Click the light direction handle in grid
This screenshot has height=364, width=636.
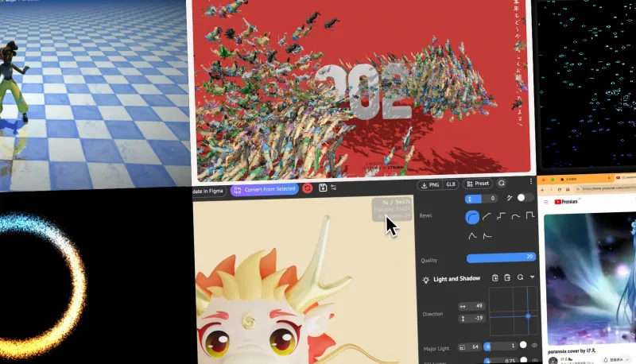[x=528, y=316]
